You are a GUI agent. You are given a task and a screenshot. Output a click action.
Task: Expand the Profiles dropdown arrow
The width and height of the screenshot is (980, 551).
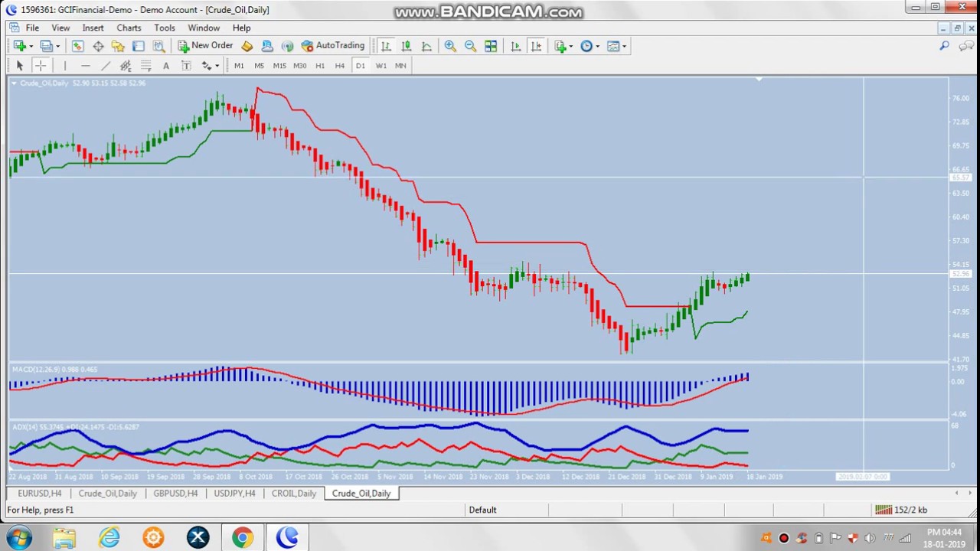click(x=57, y=46)
